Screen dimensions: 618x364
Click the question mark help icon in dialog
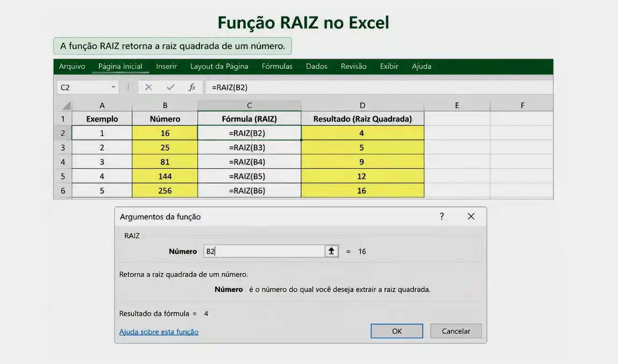[442, 216]
